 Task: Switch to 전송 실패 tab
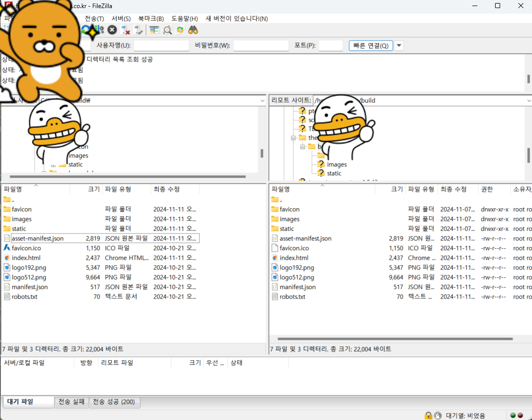71,402
